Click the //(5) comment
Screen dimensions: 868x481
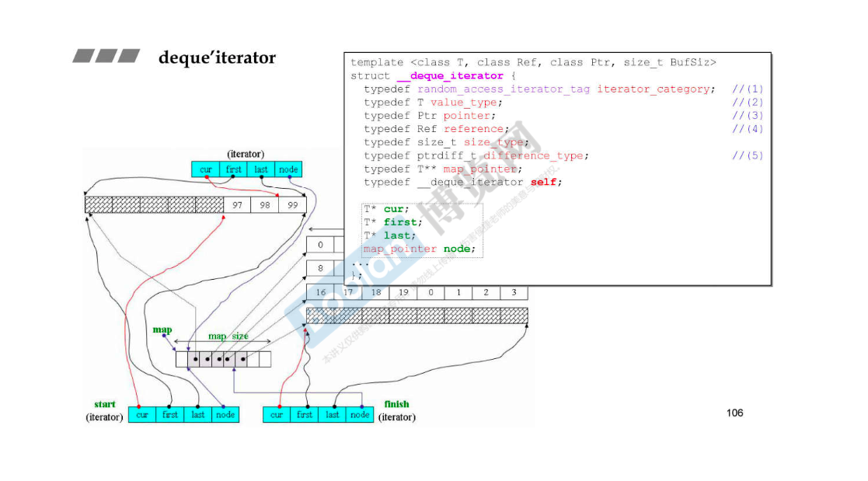[x=748, y=155]
